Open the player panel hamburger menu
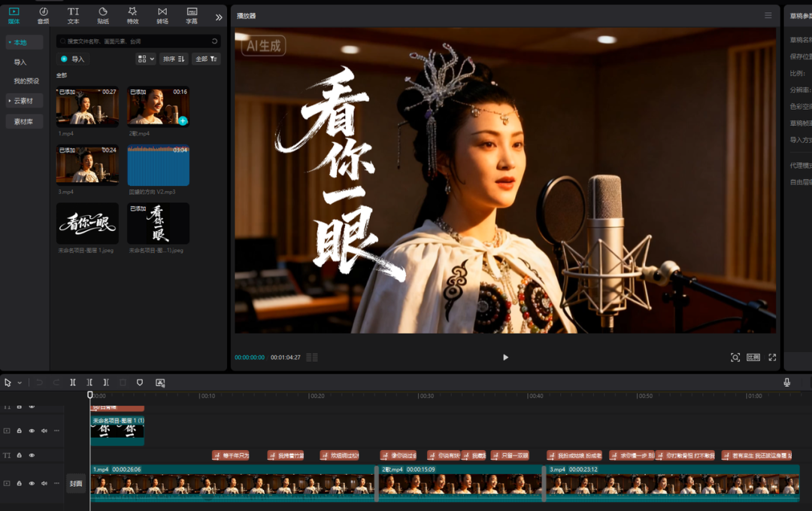 [x=768, y=15]
